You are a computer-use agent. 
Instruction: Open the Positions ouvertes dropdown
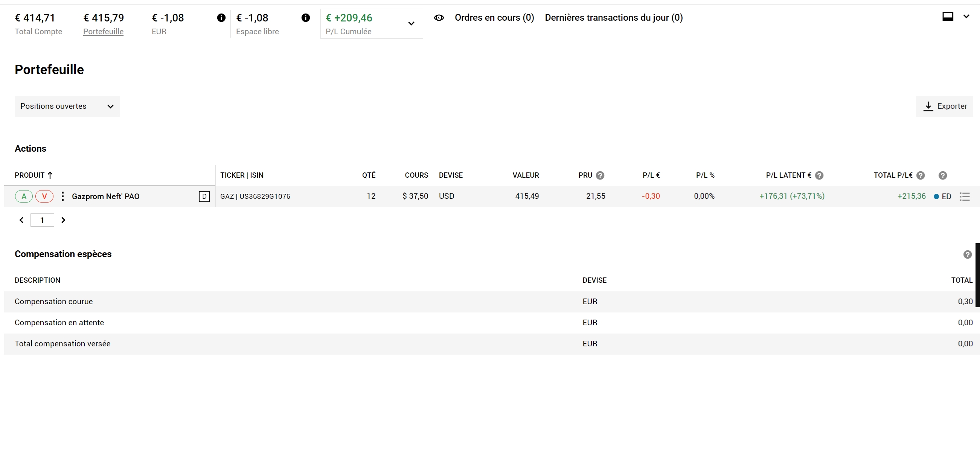click(x=67, y=106)
